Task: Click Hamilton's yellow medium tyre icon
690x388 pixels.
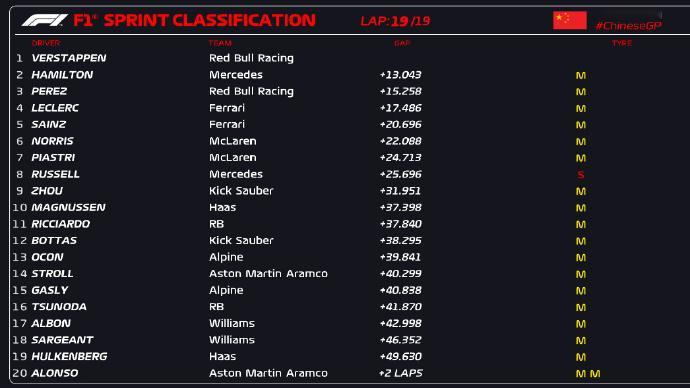Action: (x=580, y=76)
